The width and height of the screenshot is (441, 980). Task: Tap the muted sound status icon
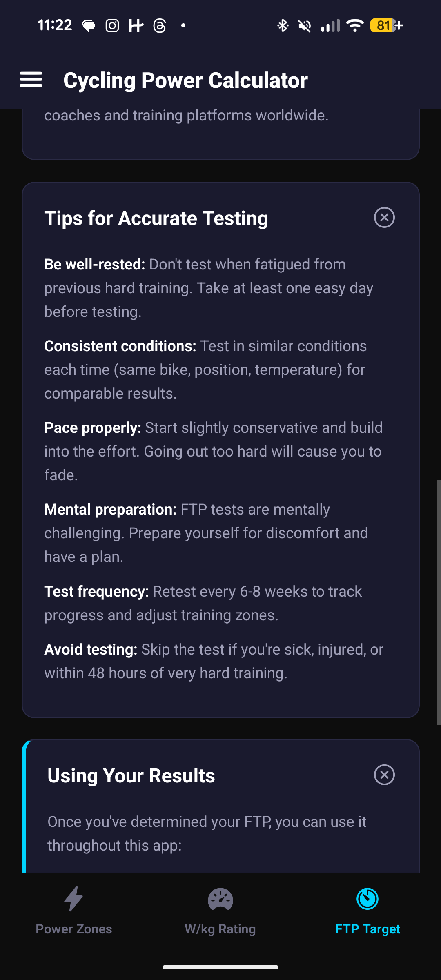(x=305, y=26)
